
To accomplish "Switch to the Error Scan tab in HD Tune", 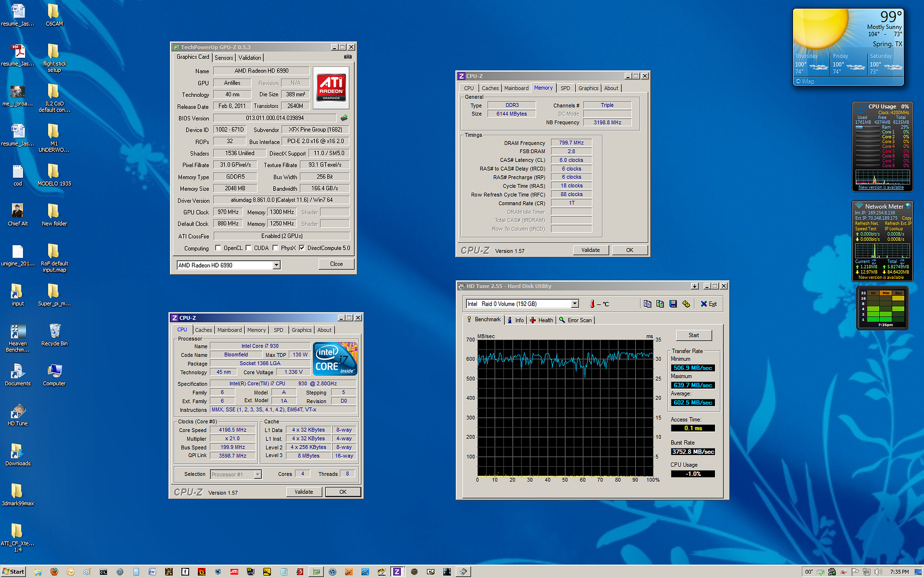I will pyautogui.click(x=575, y=320).
